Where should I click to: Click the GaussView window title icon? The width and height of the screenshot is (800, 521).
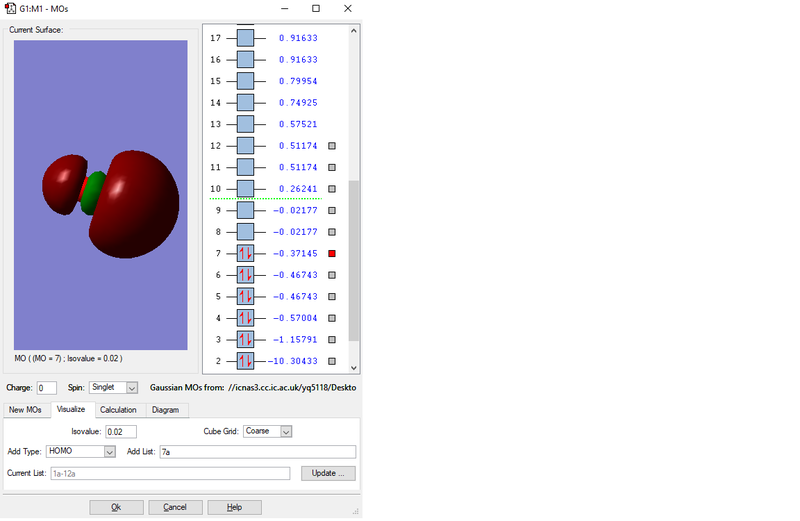pyautogui.click(x=10, y=9)
